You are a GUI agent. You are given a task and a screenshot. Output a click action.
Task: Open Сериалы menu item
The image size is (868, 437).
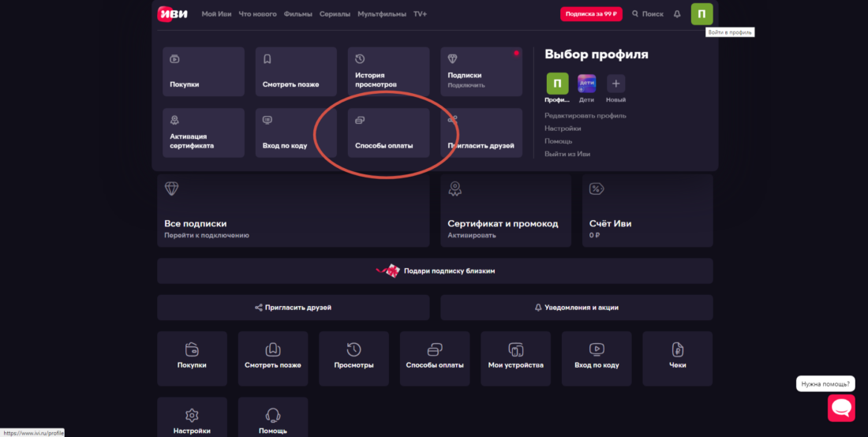pyautogui.click(x=335, y=14)
